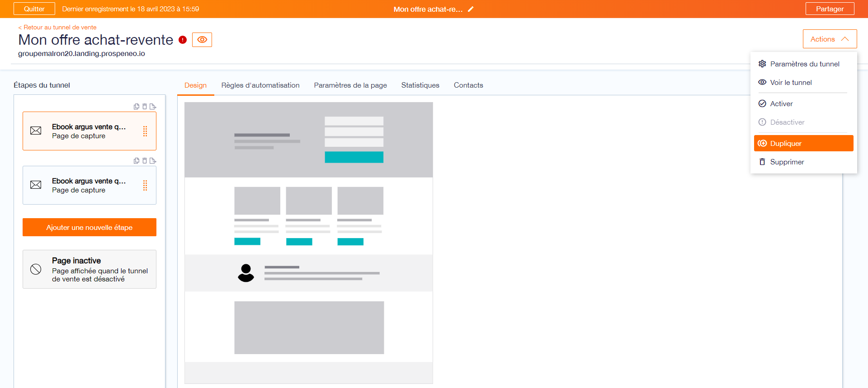Open the Paramètres de la page tab
The height and width of the screenshot is (388, 868).
point(350,85)
